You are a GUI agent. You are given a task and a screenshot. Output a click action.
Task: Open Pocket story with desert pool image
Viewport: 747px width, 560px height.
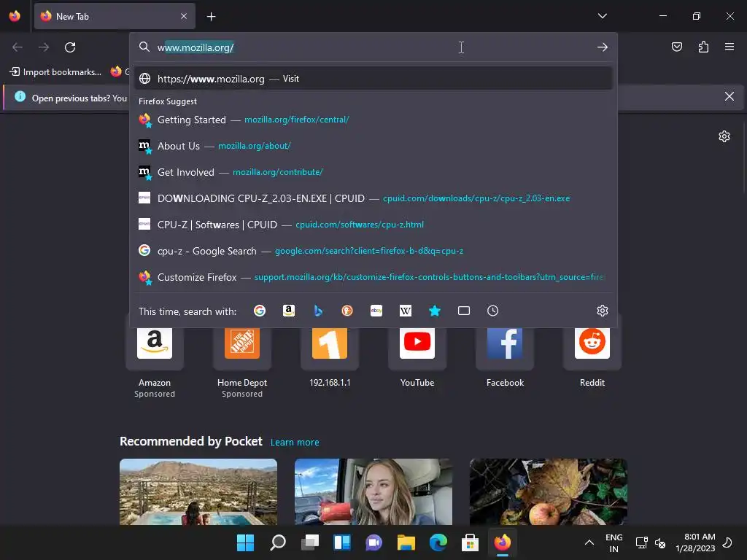point(198,491)
